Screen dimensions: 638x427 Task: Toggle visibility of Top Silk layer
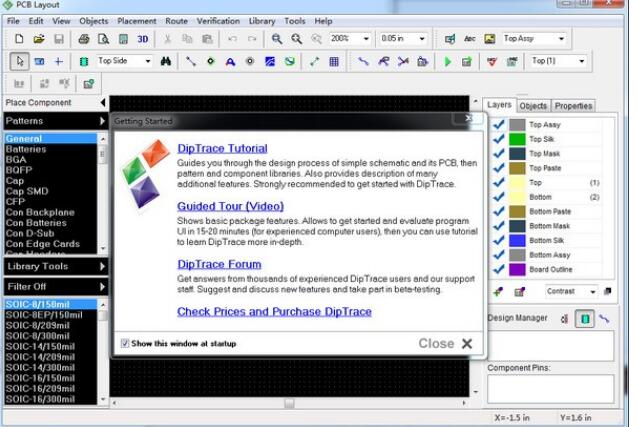(498, 139)
